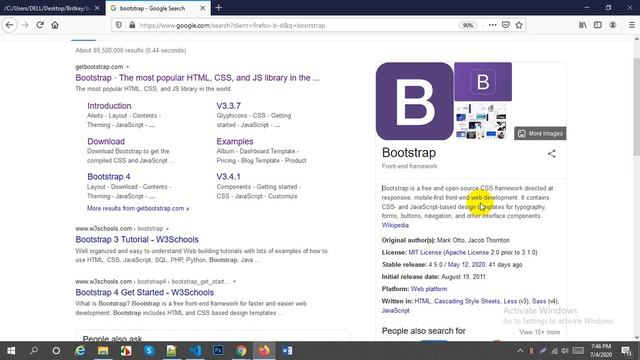Open File Explorer from taskbar

[103, 351]
